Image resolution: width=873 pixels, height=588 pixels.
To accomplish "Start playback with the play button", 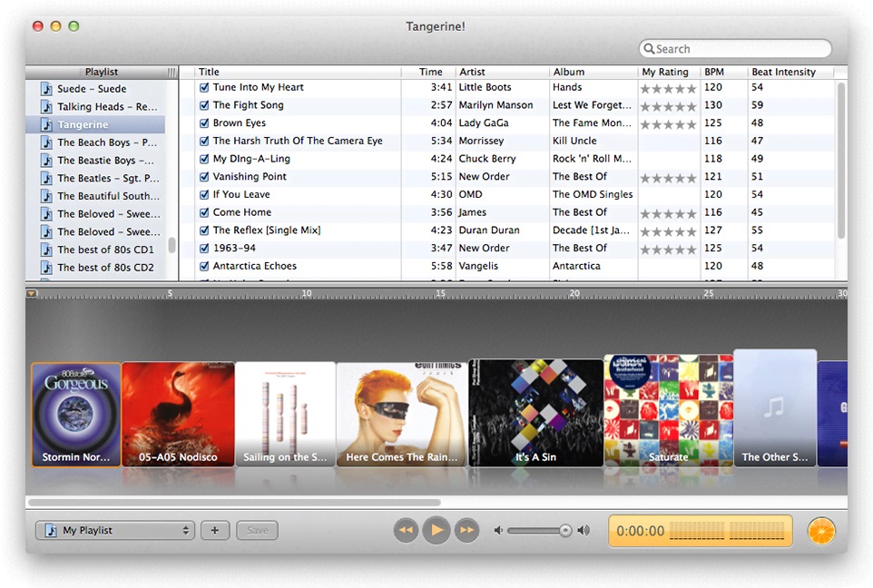I will [436, 530].
